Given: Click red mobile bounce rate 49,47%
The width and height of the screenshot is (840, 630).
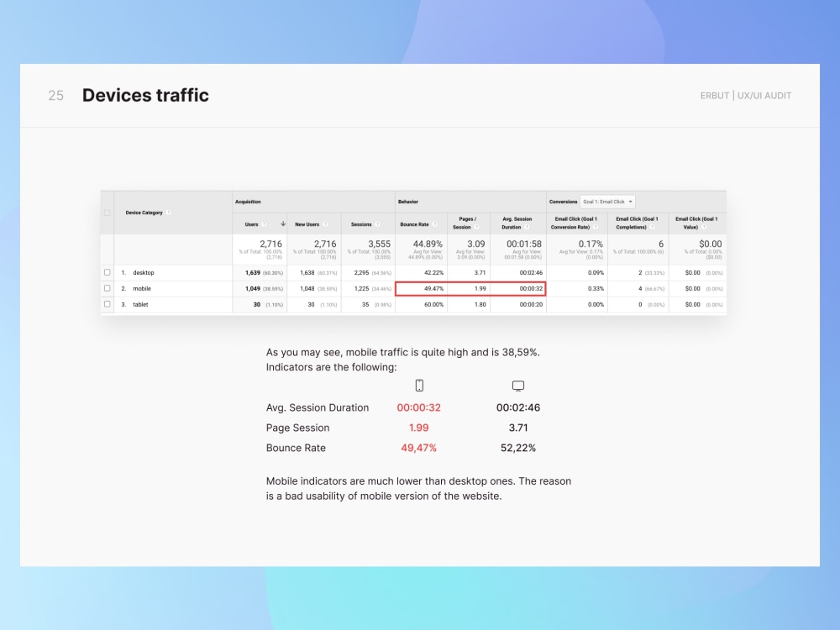Looking at the screenshot, I should coord(419,448).
